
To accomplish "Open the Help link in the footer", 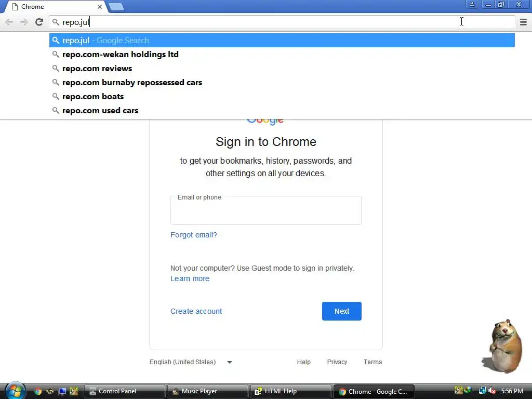I will (303, 362).
